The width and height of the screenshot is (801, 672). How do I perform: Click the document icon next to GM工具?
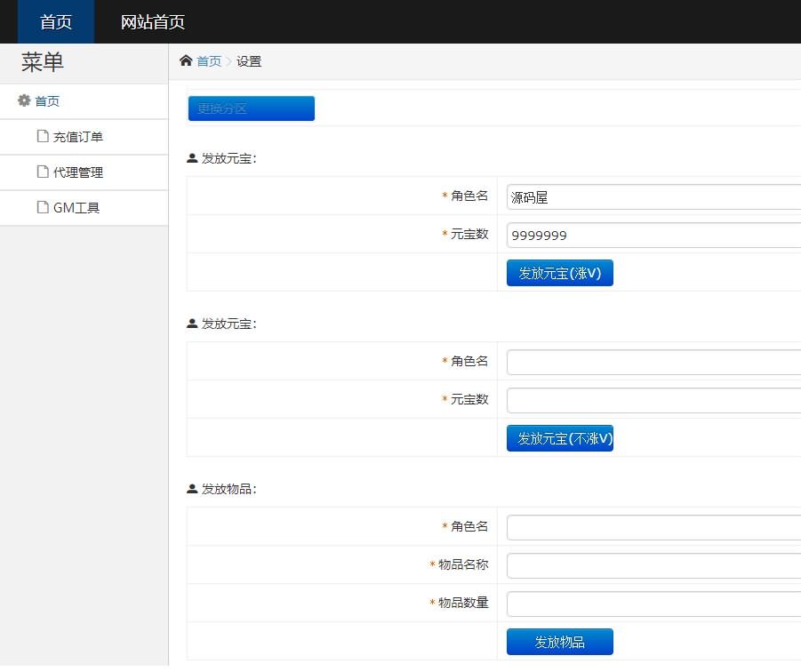[42, 208]
